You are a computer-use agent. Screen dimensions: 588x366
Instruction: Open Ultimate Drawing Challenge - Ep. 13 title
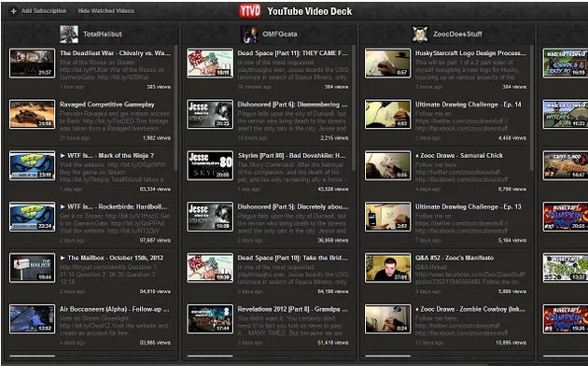click(x=469, y=206)
